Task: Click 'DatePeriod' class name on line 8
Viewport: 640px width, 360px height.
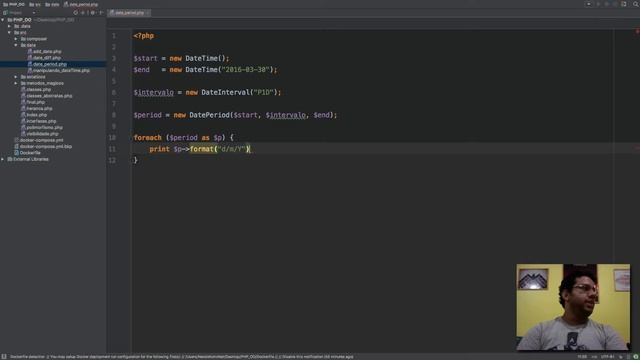Action: click(209, 115)
